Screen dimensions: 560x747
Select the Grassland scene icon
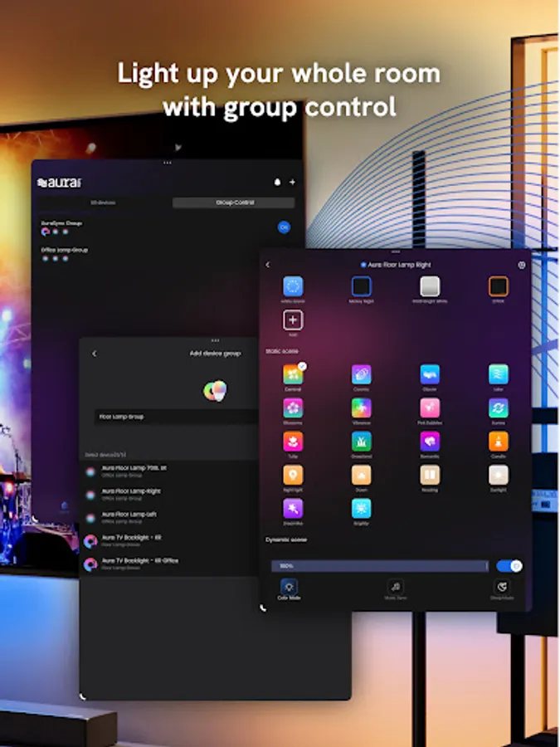point(361,442)
